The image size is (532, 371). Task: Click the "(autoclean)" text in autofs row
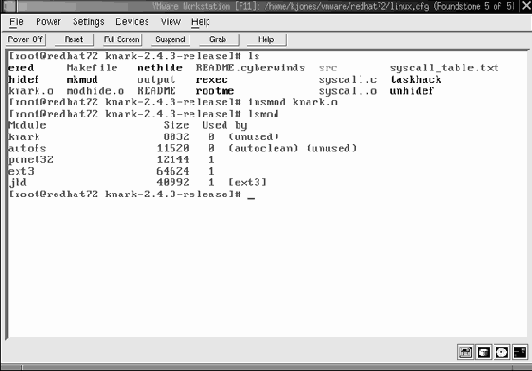[263, 148]
